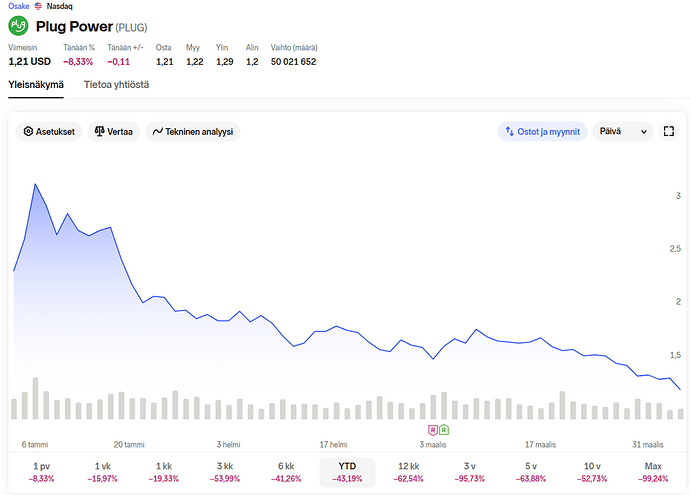Toggle Ostot ja myynnit display
Image resolution: width=690 pixels, height=495 pixels.
click(x=540, y=131)
